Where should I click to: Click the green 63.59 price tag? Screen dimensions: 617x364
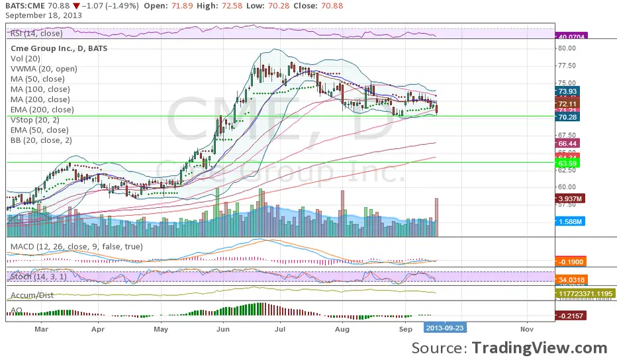point(567,163)
